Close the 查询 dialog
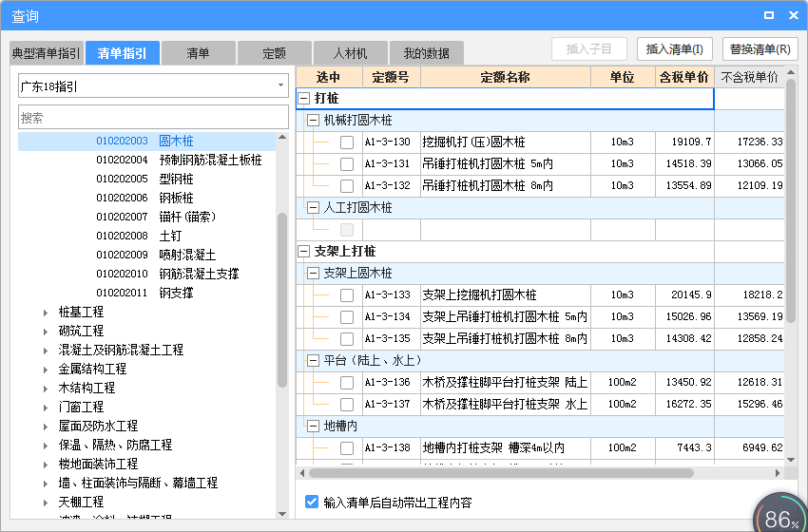Viewport: 808px width, 532px height. pos(794,15)
